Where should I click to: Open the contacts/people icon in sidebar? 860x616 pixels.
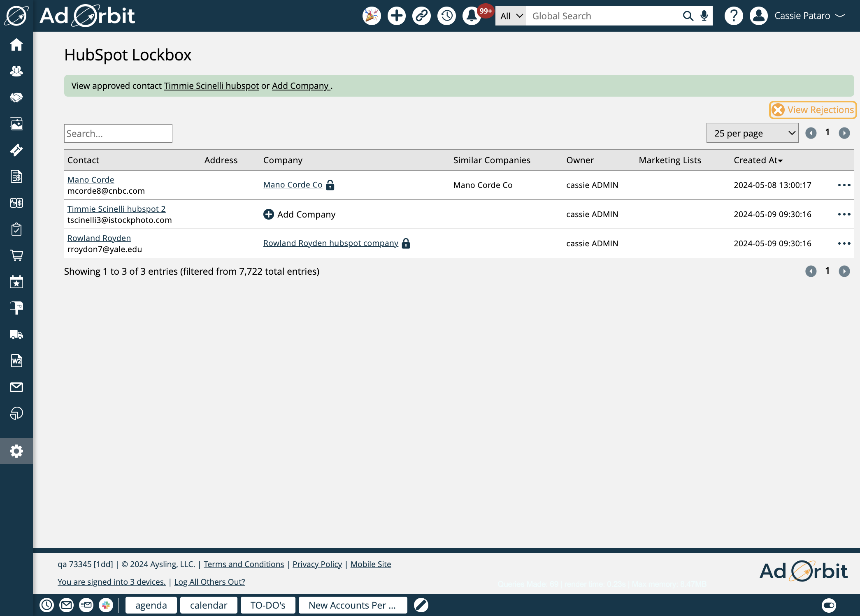(16, 71)
